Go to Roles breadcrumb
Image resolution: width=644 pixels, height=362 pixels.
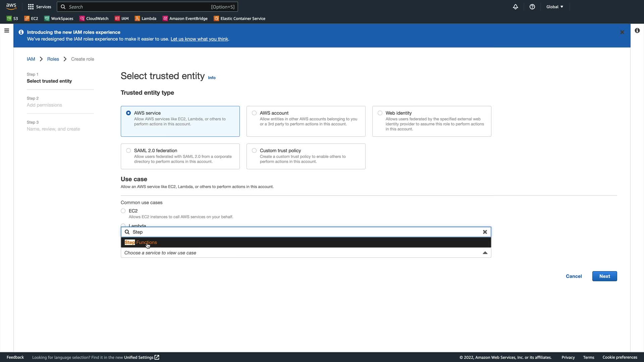click(x=53, y=59)
